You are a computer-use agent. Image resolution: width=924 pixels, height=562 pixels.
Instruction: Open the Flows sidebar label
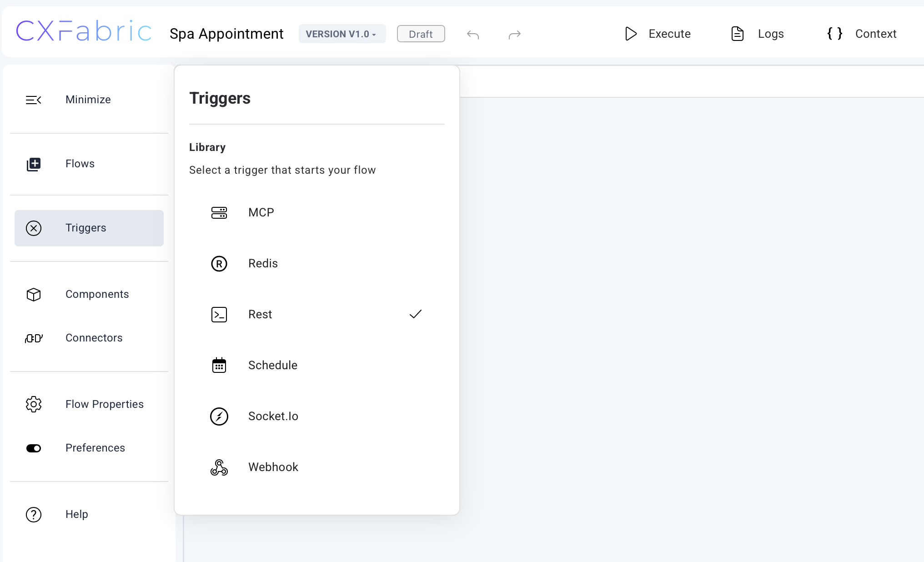pos(80,164)
